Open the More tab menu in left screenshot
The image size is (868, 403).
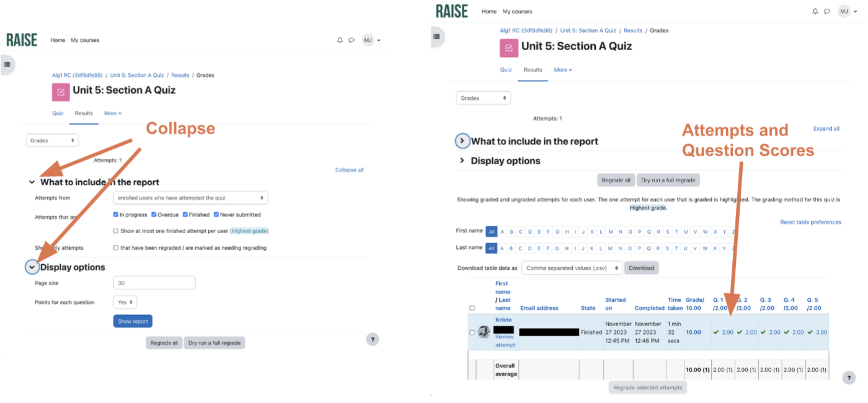[113, 113]
